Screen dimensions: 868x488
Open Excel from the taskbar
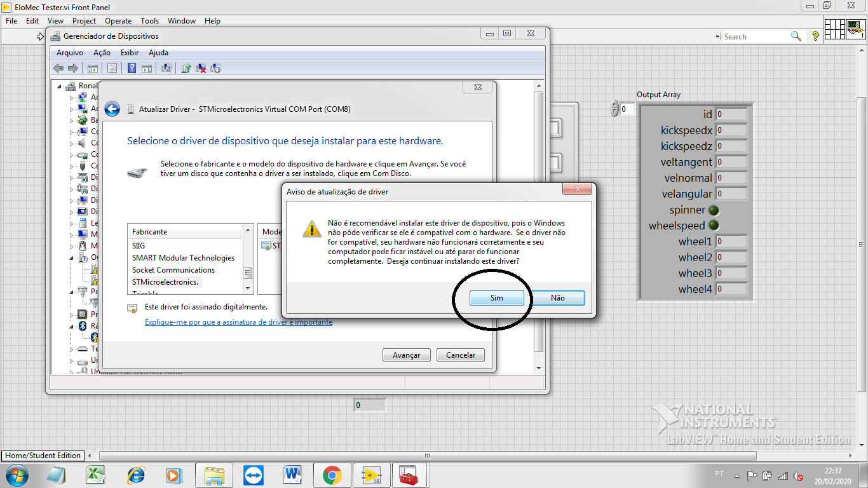pyautogui.click(x=95, y=475)
